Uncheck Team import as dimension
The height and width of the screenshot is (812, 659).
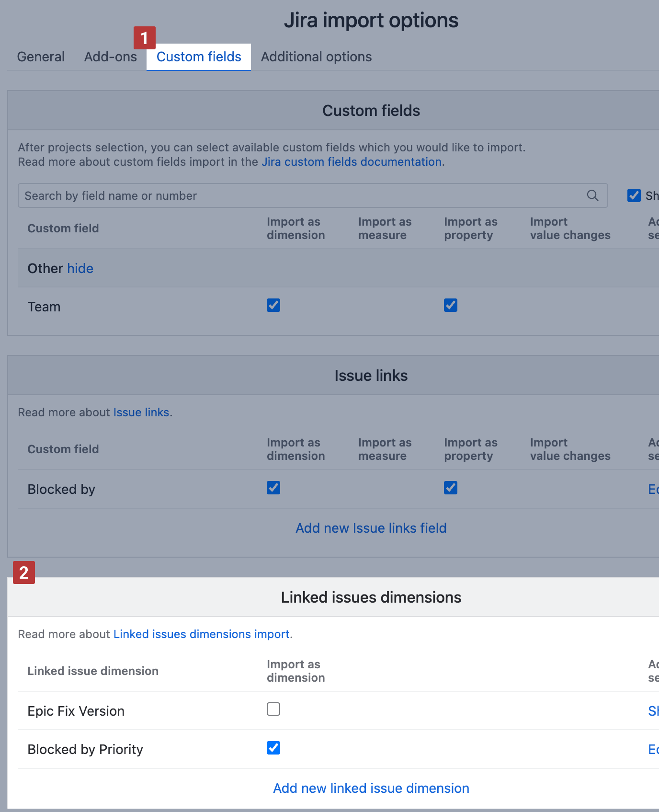click(x=273, y=305)
